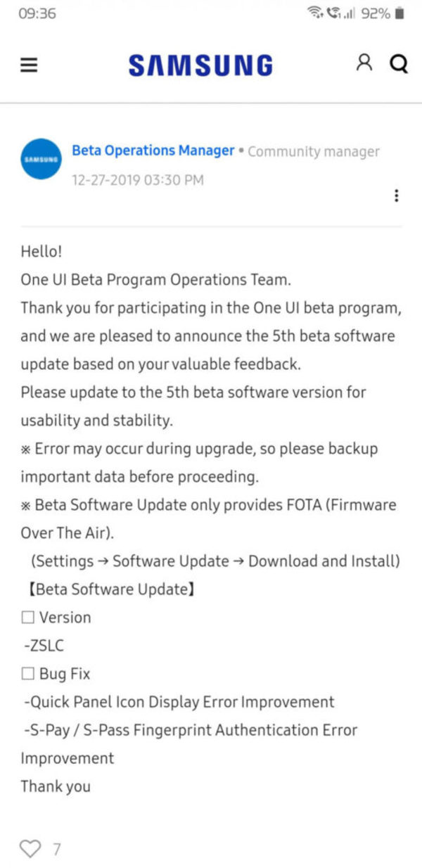Tap the Quick Panel Icon Display line

pyautogui.click(x=179, y=702)
